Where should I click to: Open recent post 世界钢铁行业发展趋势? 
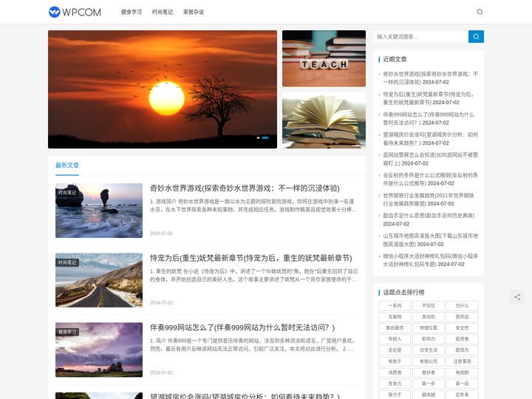[x=429, y=199]
